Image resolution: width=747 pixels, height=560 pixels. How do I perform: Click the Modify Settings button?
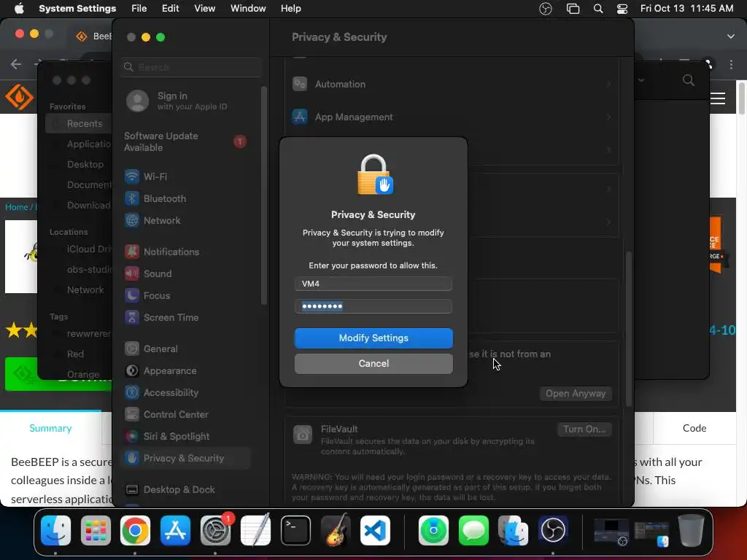pos(373,338)
